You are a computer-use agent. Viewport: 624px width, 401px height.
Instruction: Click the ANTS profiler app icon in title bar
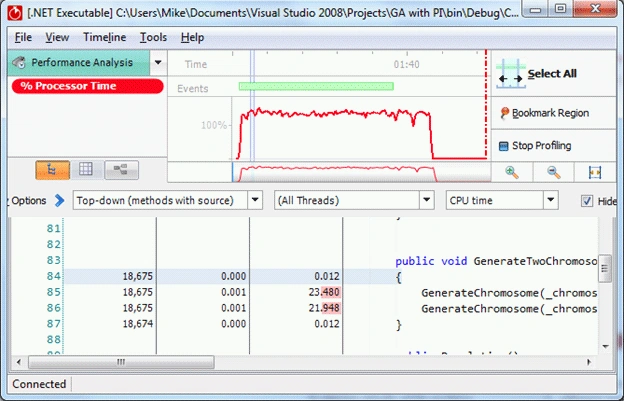click(x=15, y=13)
